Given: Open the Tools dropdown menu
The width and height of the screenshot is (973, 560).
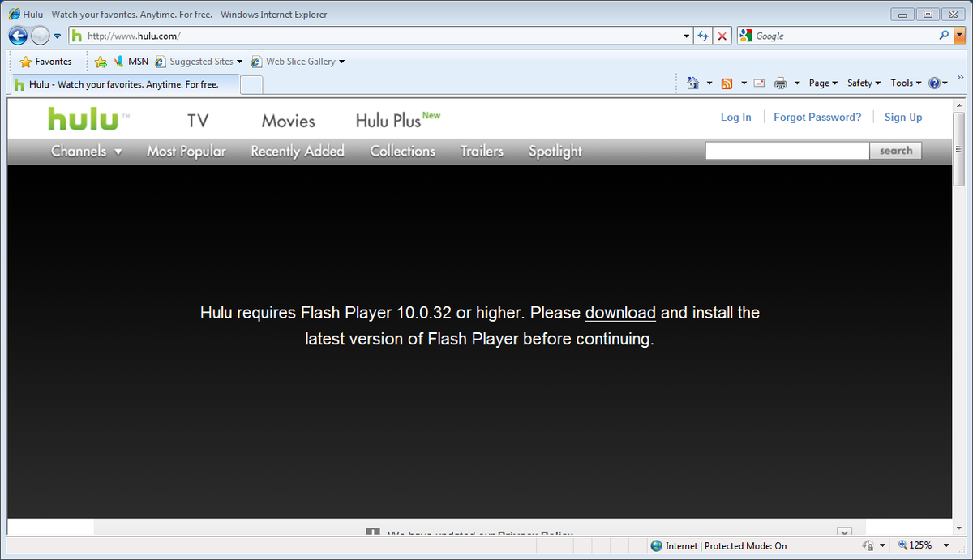Looking at the screenshot, I should point(904,83).
